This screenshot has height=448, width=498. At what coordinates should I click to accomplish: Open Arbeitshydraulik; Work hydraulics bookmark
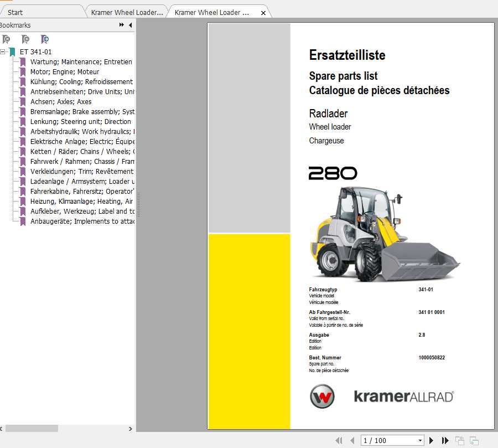(82, 132)
